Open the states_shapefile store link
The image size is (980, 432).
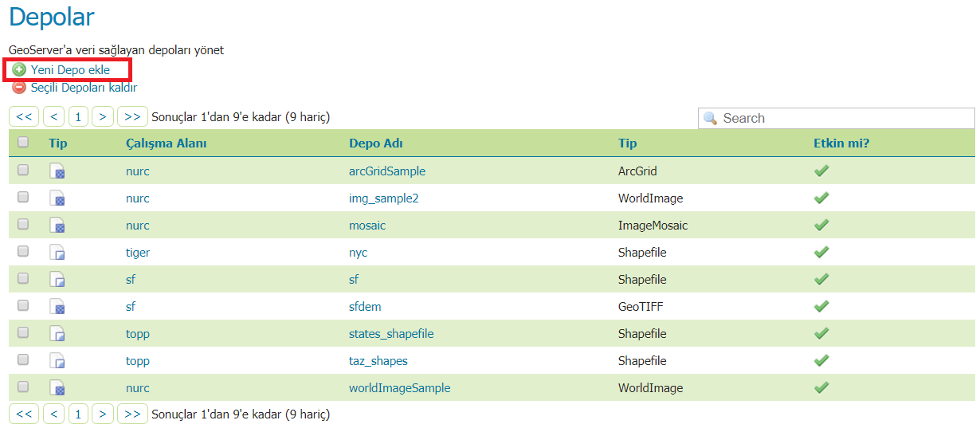[391, 334]
